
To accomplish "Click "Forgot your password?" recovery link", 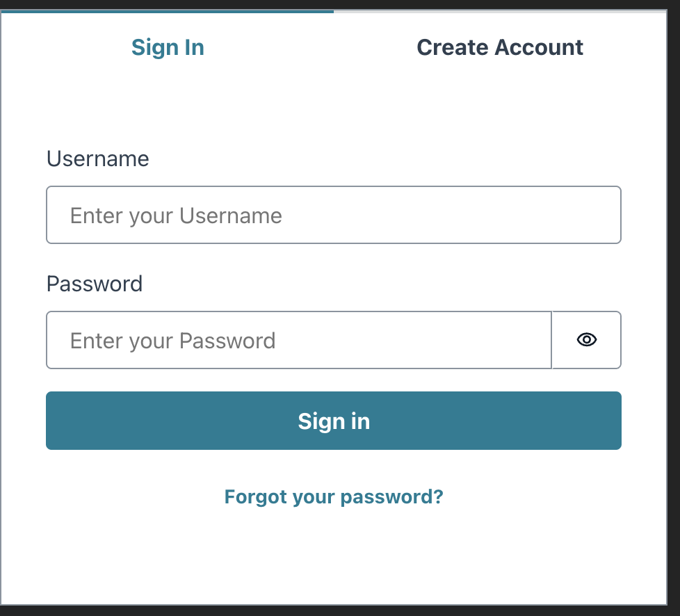I will [x=334, y=496].
